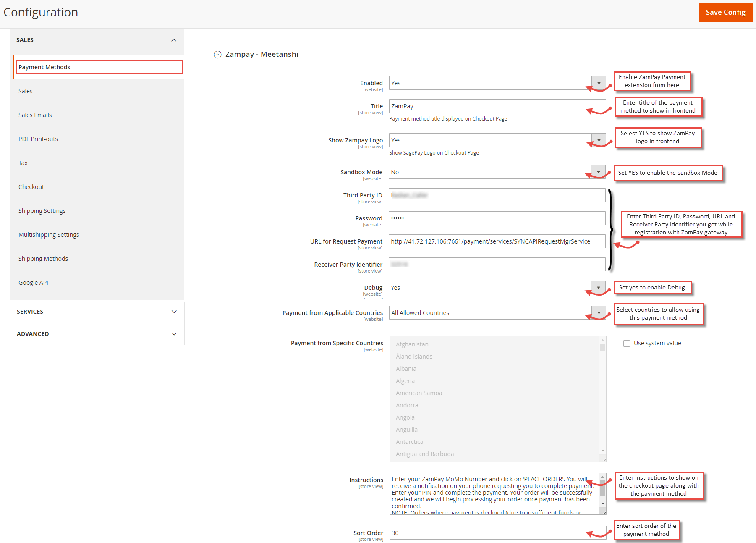Click the Sort Order input field

point(498,533)
